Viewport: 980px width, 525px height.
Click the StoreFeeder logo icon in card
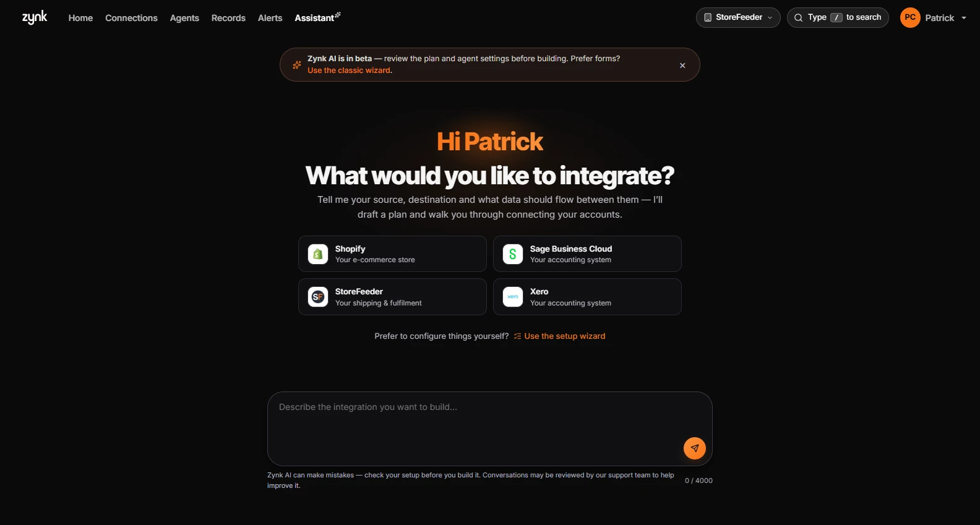(x=318, y=297)
